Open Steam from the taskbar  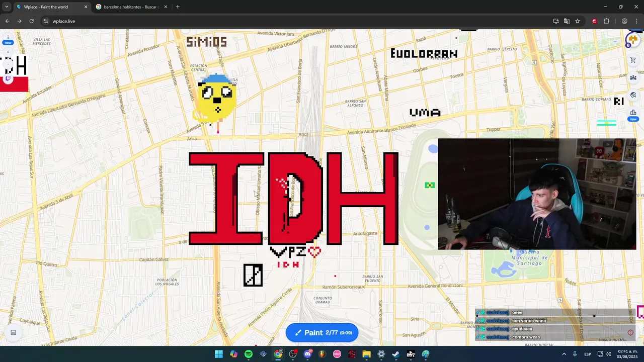coord(396,354)
